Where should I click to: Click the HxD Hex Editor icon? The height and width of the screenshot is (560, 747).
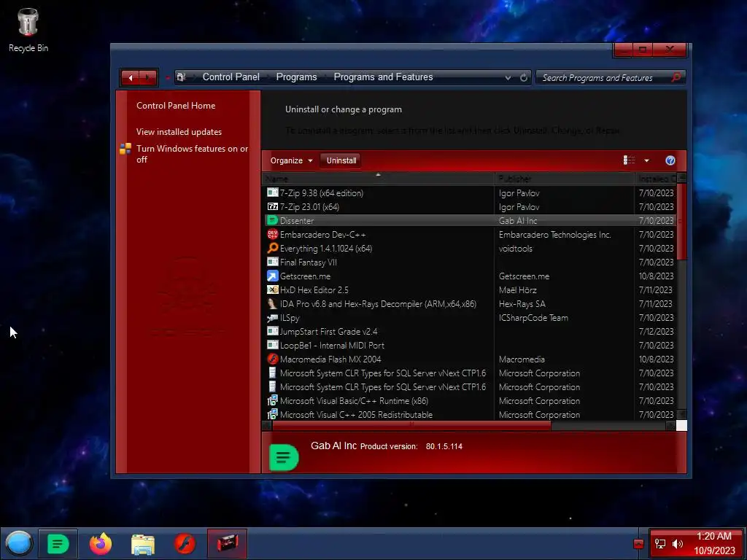point(273,290)
